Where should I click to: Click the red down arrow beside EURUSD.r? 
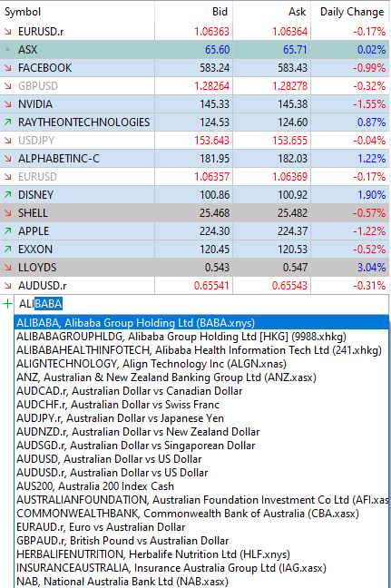coord(8,32)
